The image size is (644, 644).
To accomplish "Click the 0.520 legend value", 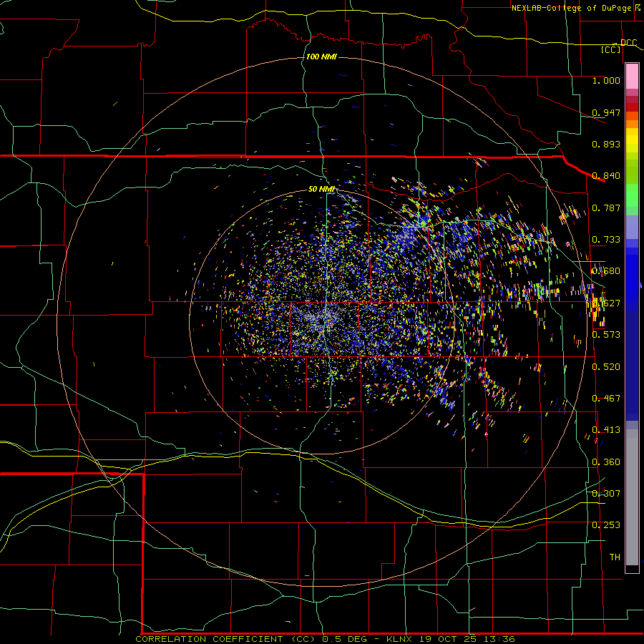I will coord(606,366).
